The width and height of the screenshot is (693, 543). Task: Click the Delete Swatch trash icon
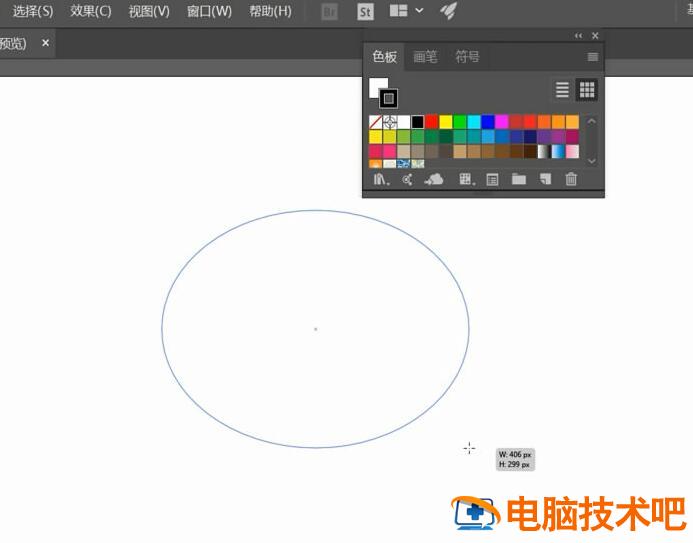[x=571, y=180]
